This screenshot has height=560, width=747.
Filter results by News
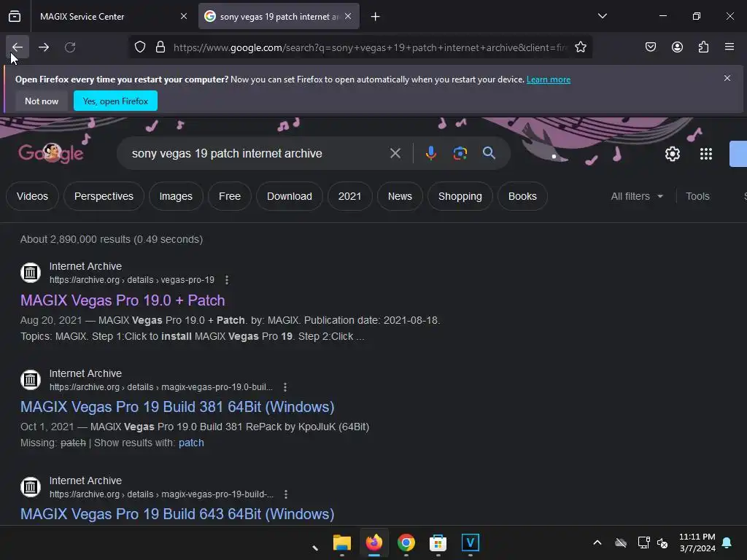click(400, 196)
